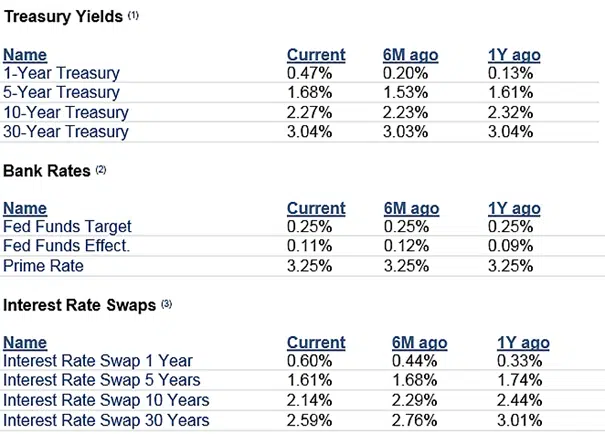Viewport: 605px width, 434px height.
Task: Click the Name header under Treasury Yields
Action: [24, 55]
